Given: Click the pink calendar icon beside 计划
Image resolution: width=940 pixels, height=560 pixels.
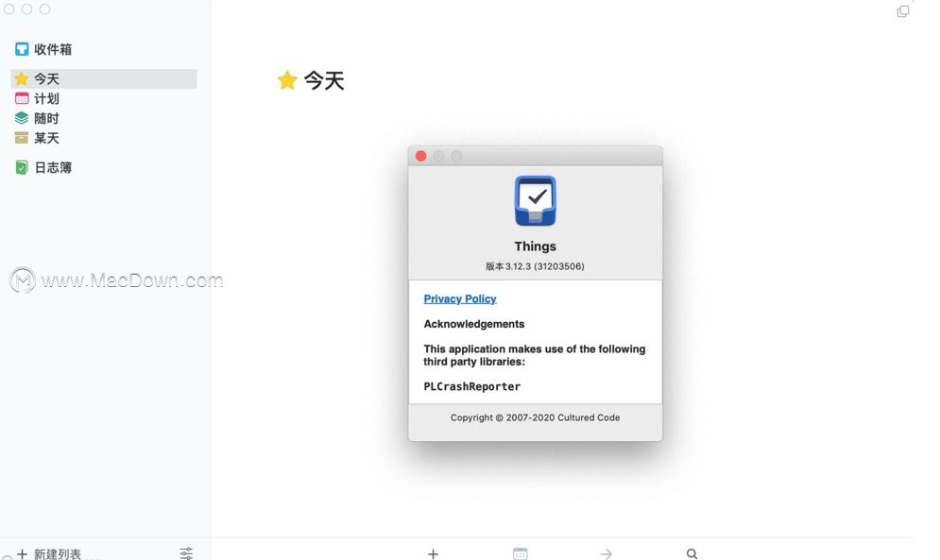Looking at the screenshot, I should pyautogui.click(x=22, y=98).
